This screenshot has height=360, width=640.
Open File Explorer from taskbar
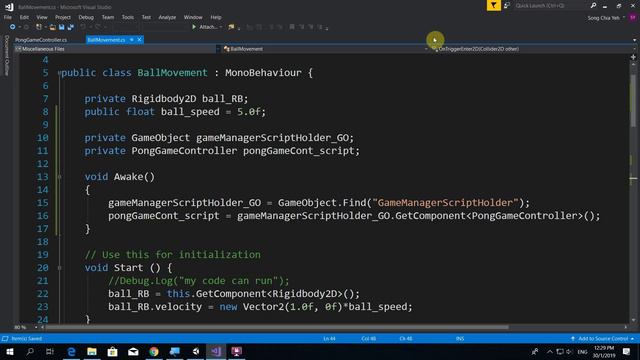pos(92,351)
